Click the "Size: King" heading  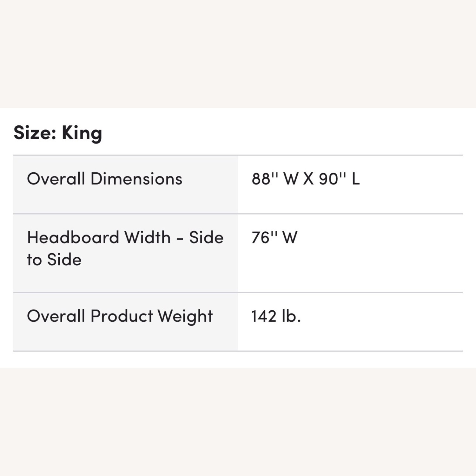click(58, 133)
